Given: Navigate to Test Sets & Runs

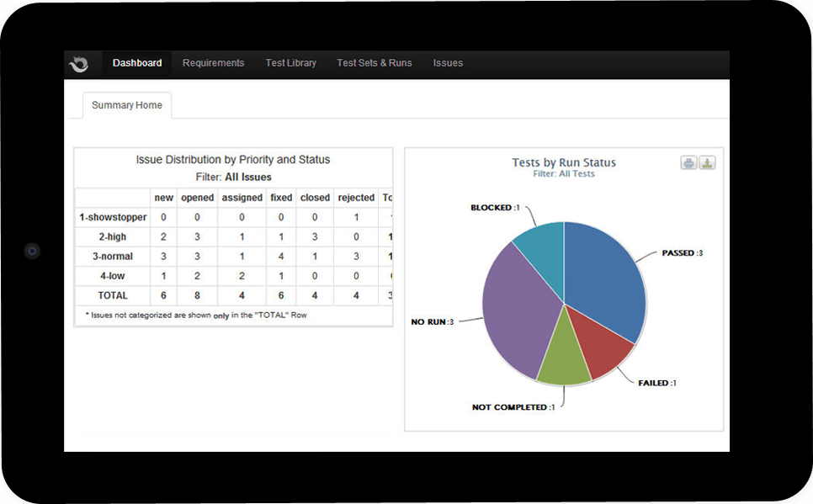Looking at the screenshot, I should pyautogui.click(x=375, y=63).
